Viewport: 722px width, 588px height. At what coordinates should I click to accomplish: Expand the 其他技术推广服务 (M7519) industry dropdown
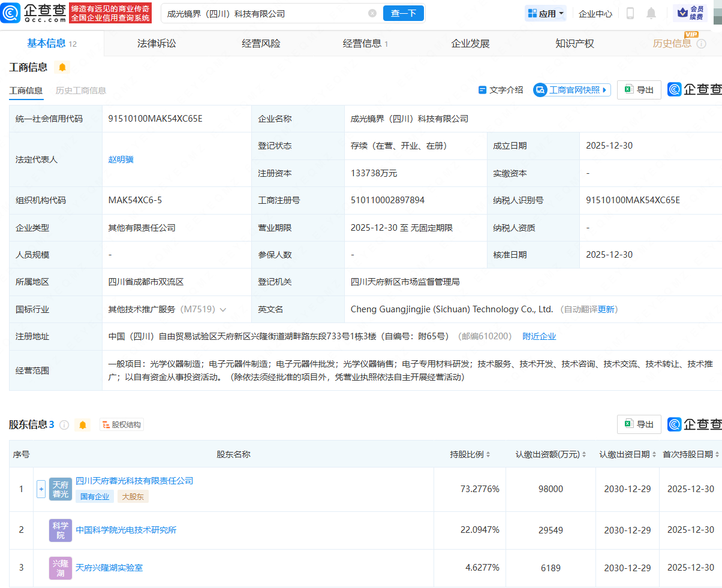(223, 309)
